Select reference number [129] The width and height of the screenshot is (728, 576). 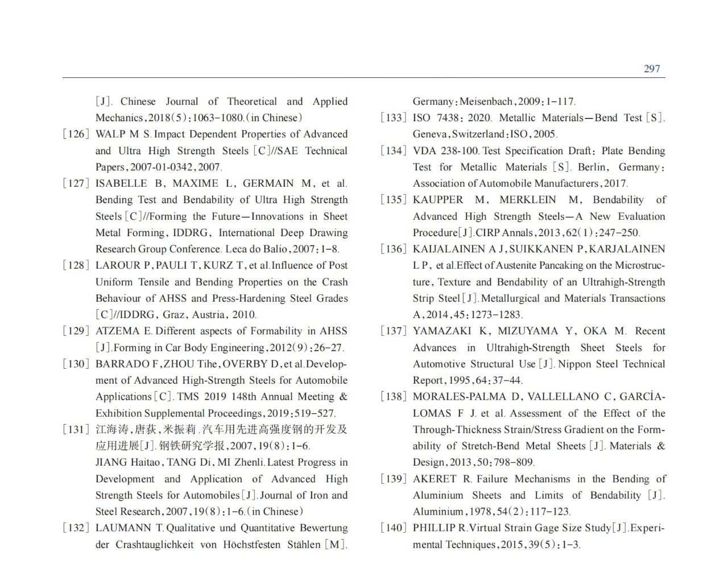pyautogui.click(x=76, y=331)
